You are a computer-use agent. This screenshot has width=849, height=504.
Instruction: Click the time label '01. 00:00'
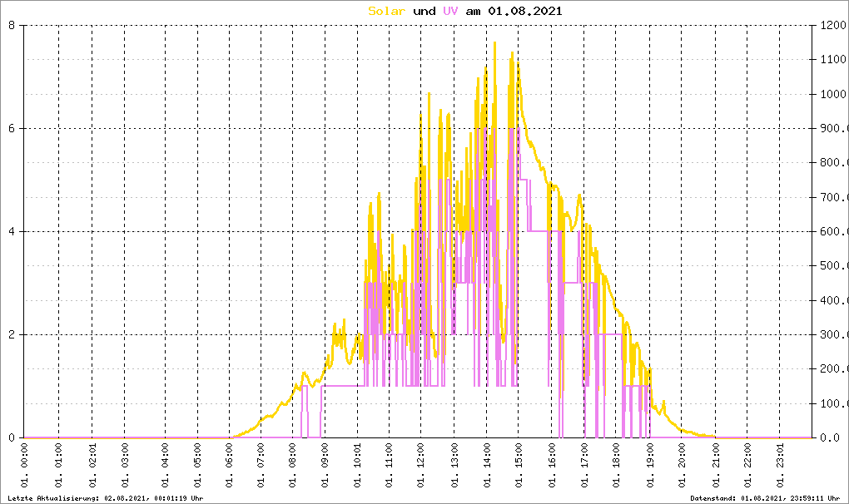(x=24, y=465)
